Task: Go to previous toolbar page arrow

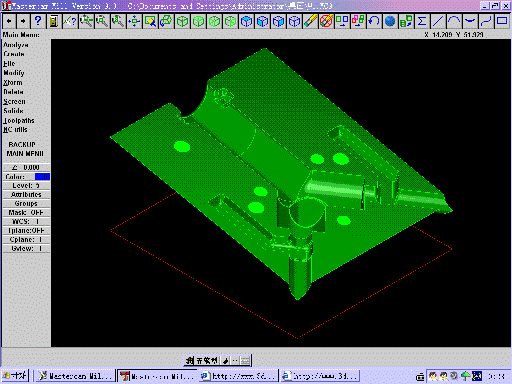Action: pos(9,21)
